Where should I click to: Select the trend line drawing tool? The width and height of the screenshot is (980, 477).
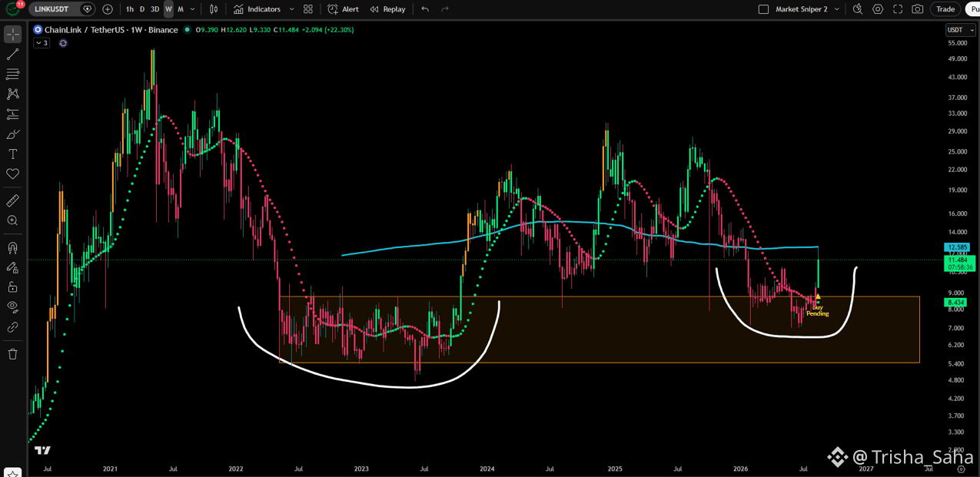click(x=13, y=55)
